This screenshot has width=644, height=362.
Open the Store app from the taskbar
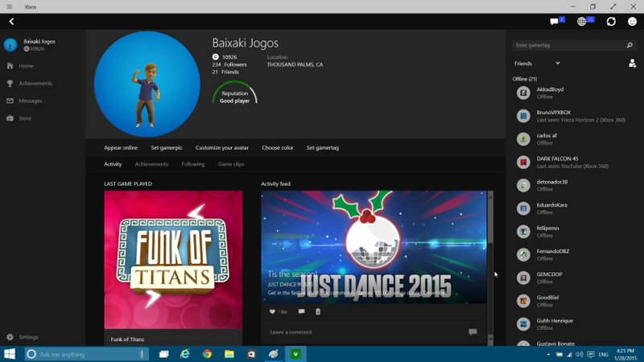251,354
